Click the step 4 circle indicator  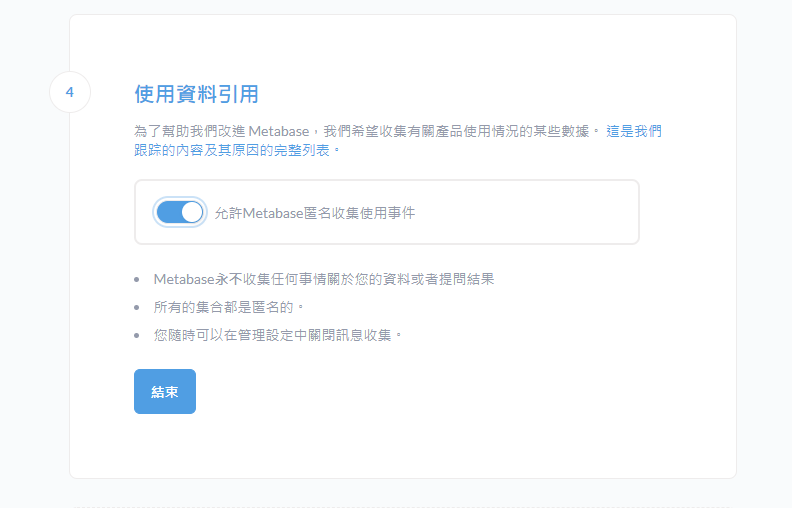point(70,92)
